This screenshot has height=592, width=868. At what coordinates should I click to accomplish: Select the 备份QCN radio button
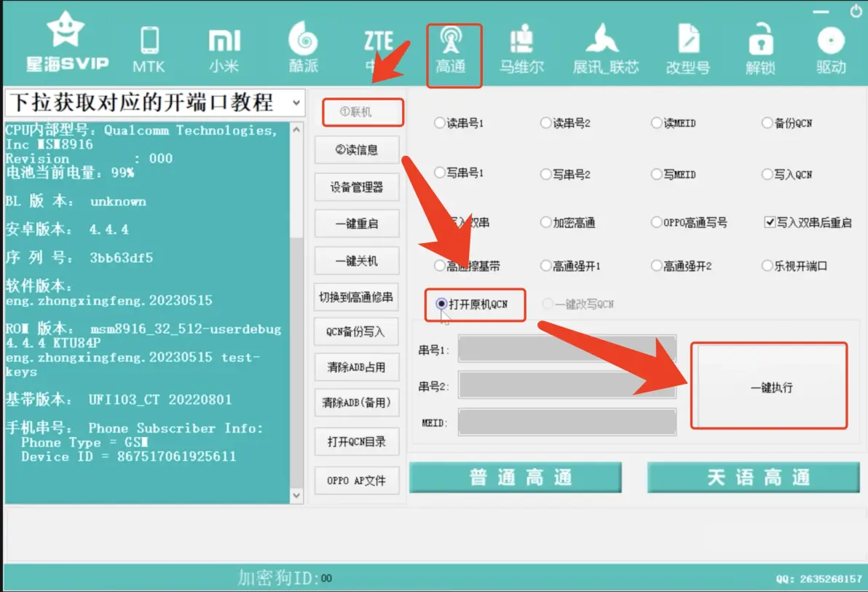(x=768, y=123)
